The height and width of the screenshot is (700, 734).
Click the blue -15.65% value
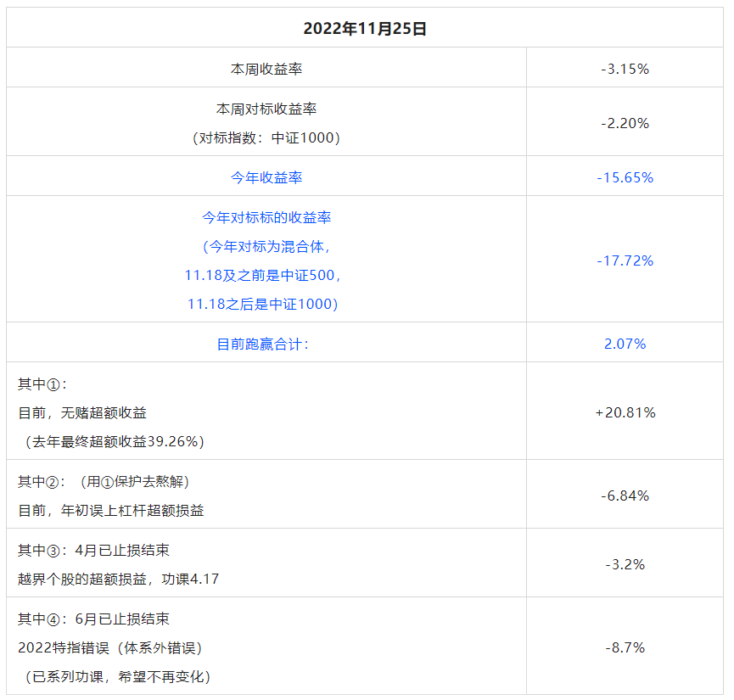625,177
